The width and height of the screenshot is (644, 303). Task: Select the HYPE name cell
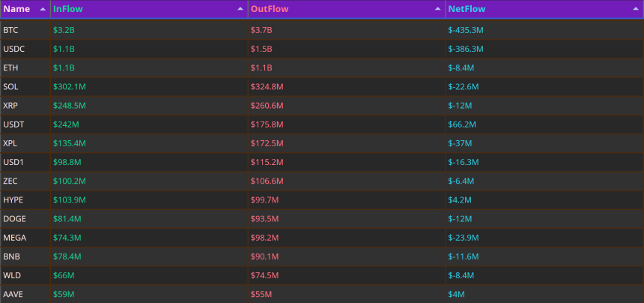pyautogui.click(x=25, y=200)
